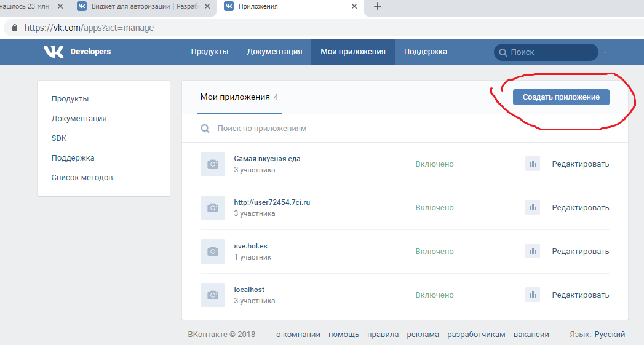The height and width of the screenshot is (345, 644).
Task: Open statistics icon for Самая вкусная еда
Action: (532, 164)
